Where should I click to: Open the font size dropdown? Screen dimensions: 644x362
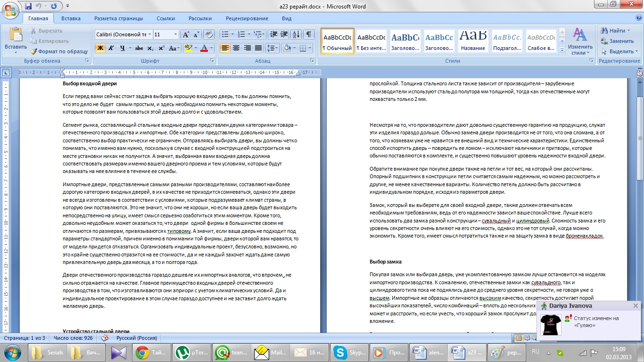pos(175,34)
